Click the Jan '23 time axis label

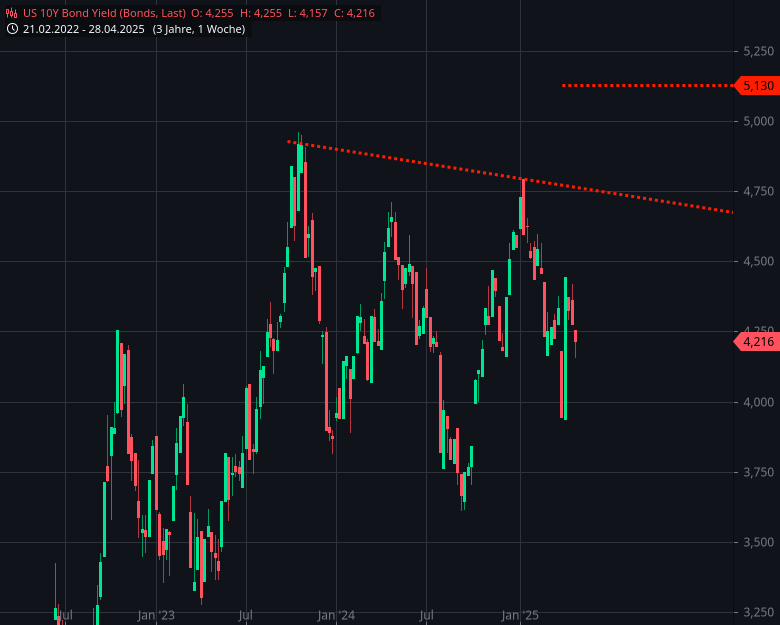[x=156, y=616]
